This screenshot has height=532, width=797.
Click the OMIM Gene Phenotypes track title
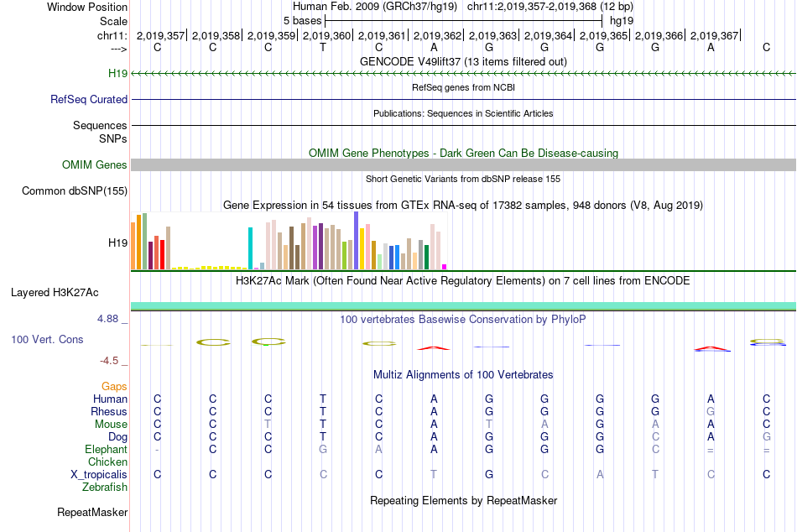click(463, 153)
